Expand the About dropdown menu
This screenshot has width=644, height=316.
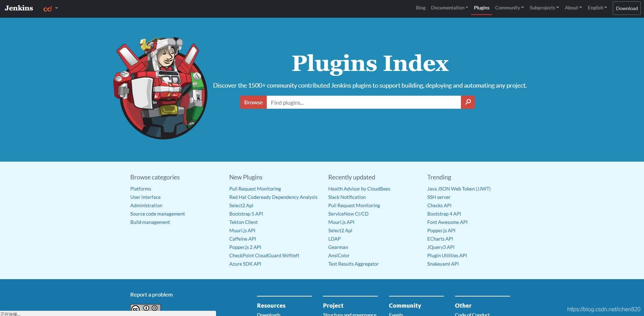(573, 8)
